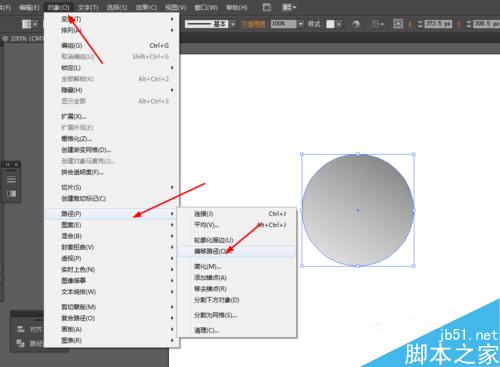Open the 编辑(E) menu
Image resolution: width=500 pixels, height=367 pixels.
[29, 7]
